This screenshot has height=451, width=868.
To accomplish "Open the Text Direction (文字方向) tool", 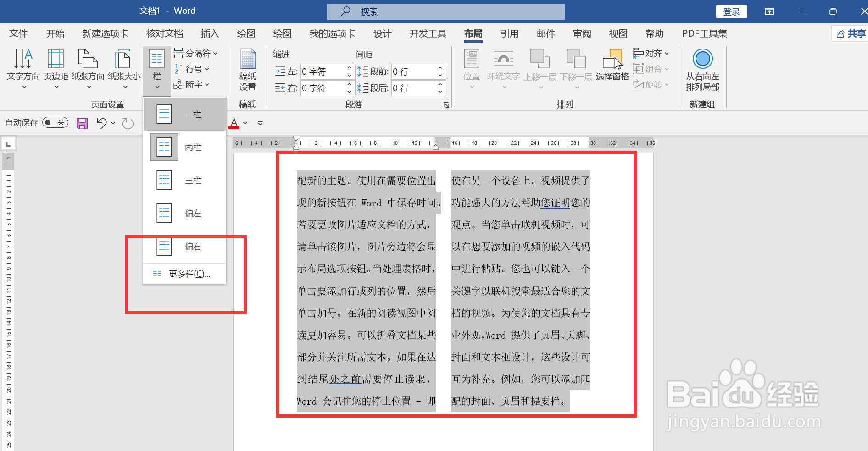I will coord(23,68).
